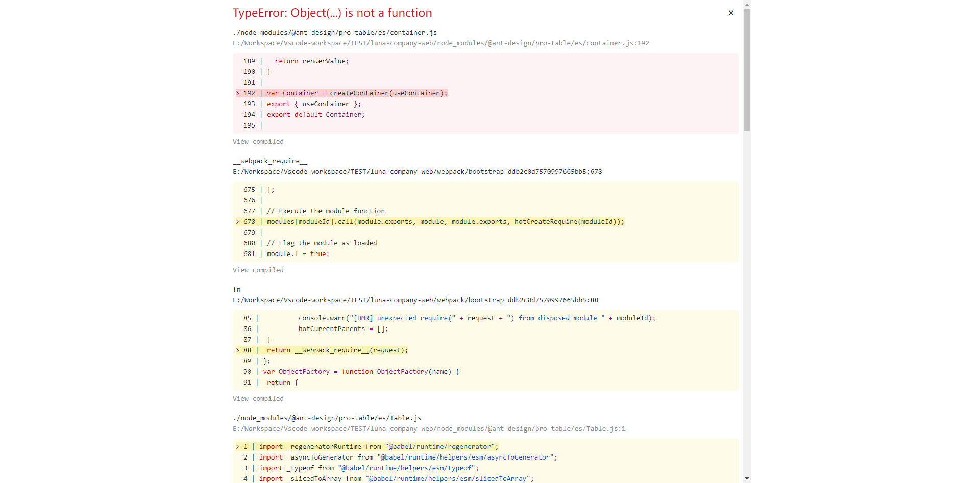The width and height of the screenshot is (980, 483).
Task: Close the TypeError overlay
Action: pos(731,13)
